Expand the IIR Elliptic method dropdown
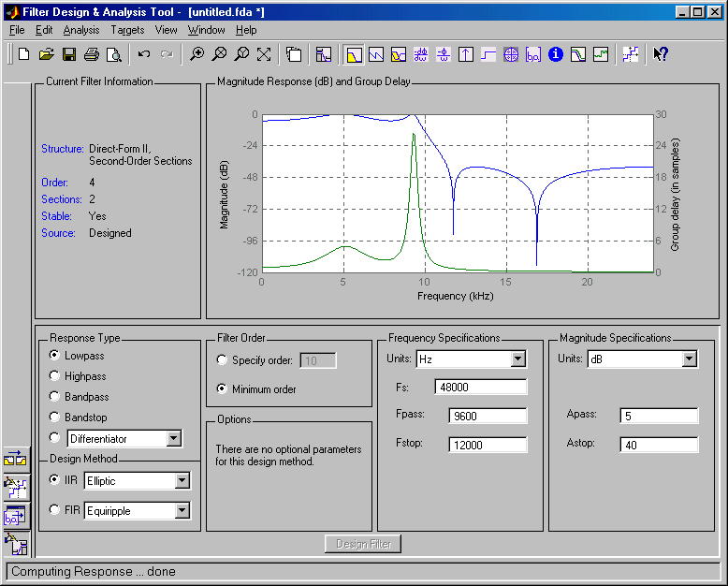This screenshot has height=586, width=728. pyautogui.click(x=182, y=481)
